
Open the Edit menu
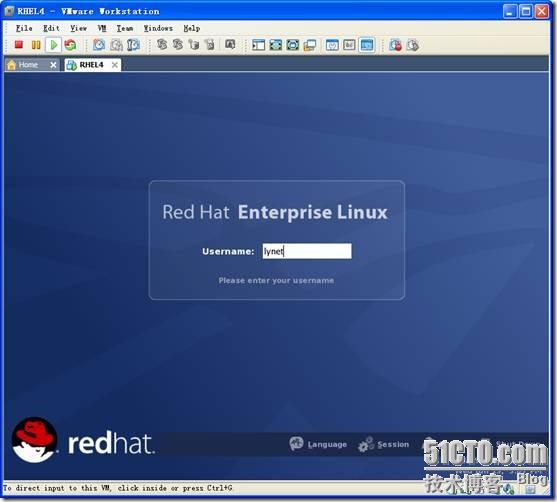pyautogui.click(x=51, y=28)
